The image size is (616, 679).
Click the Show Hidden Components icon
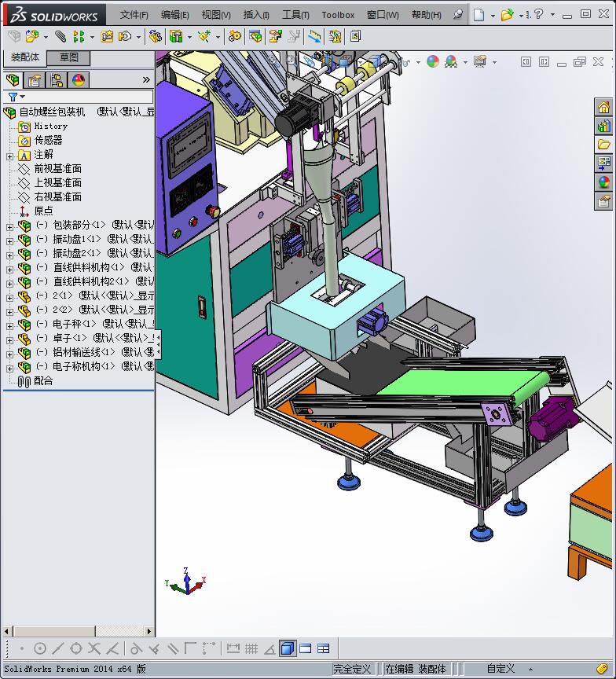pos(155,36)
